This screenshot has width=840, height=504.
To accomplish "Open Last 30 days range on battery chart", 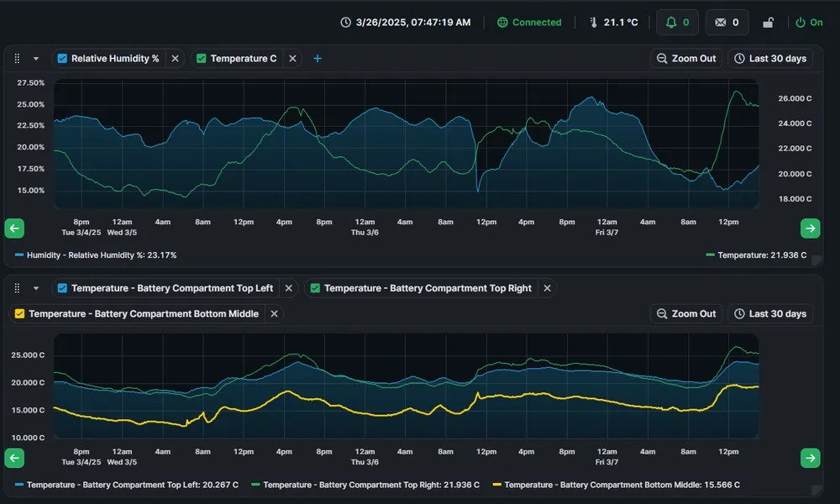I will [770, 314].
